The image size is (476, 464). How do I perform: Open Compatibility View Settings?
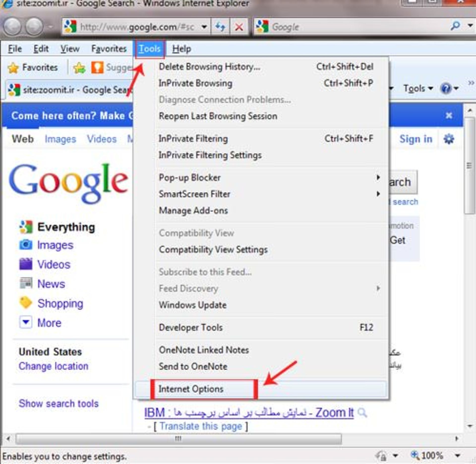(x=261, y=249)
